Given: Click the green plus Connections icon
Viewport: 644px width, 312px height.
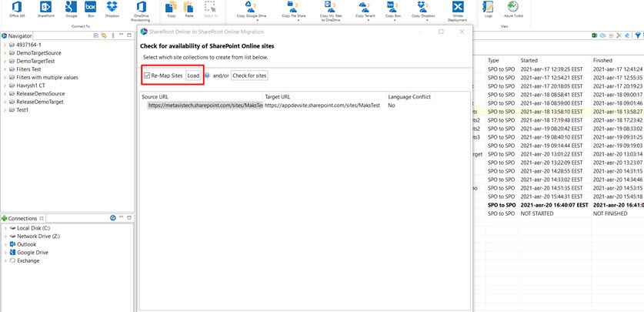Looking at the screenshot, I should pyautogui.click(x=4, y=218).
